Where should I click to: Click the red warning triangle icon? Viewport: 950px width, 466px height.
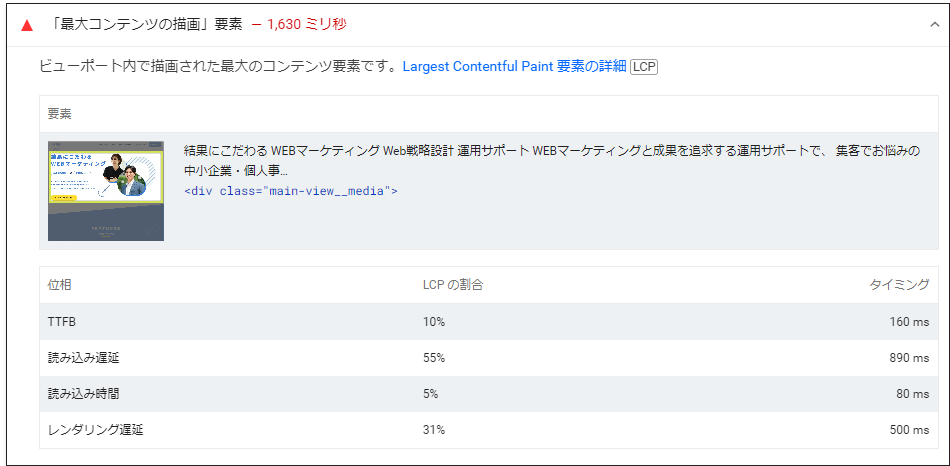(x=27, y=25)
